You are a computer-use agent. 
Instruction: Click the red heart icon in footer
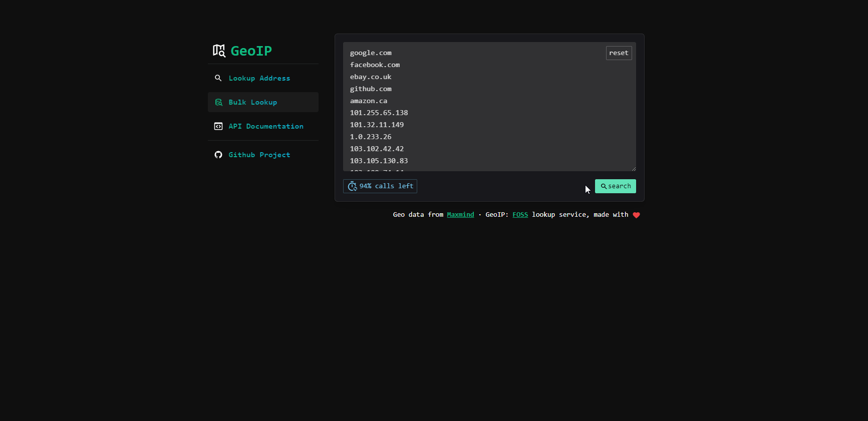[636, 215]
